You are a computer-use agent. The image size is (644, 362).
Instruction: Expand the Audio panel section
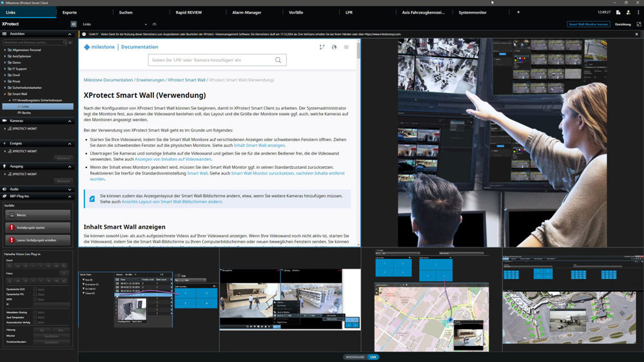[x=70, y=189]
